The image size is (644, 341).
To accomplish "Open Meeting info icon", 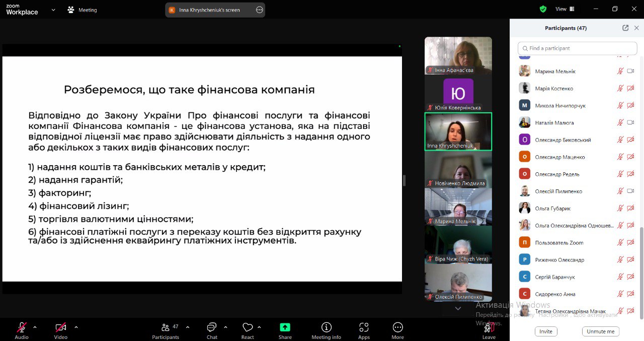I will pos(326,328).
